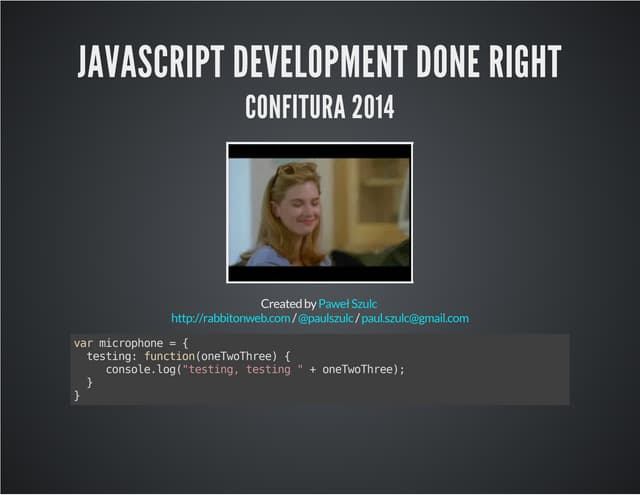Visit the http://rabbitonweb.com link
Image resolution: width=640 pixels, height=495 pixels.
tap(230, 318)
